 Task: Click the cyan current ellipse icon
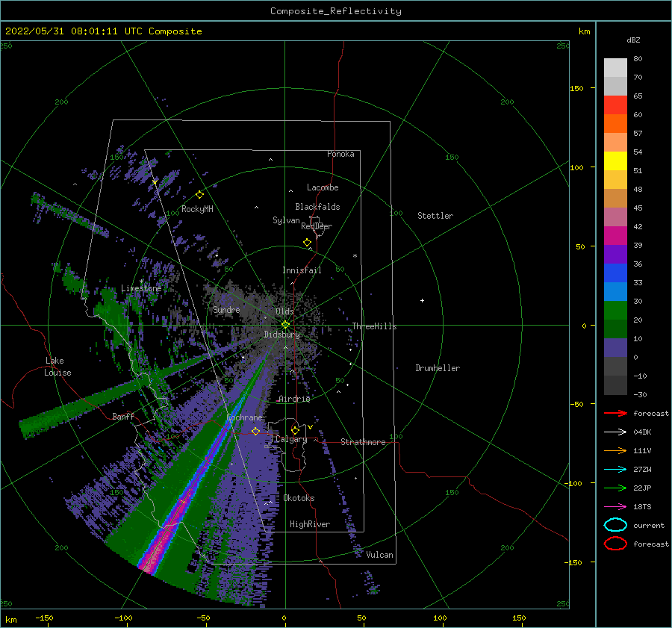pos(615,525)
